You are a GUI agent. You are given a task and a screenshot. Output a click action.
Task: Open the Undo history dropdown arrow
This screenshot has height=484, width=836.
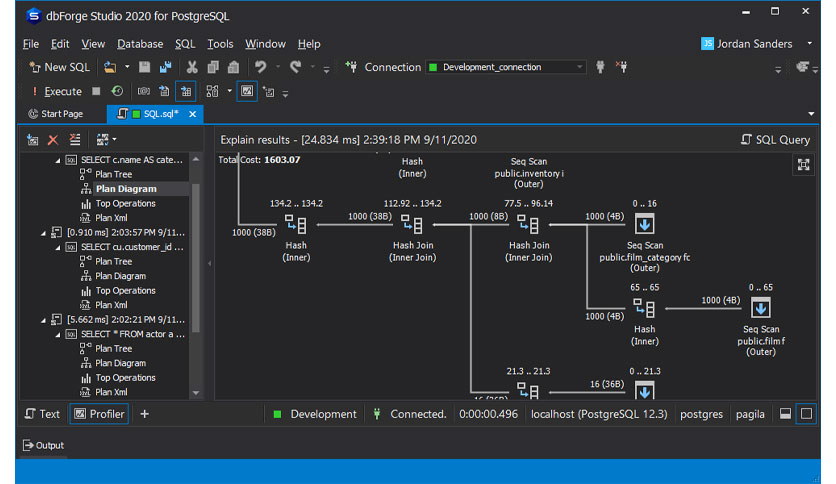pos(278,67)
